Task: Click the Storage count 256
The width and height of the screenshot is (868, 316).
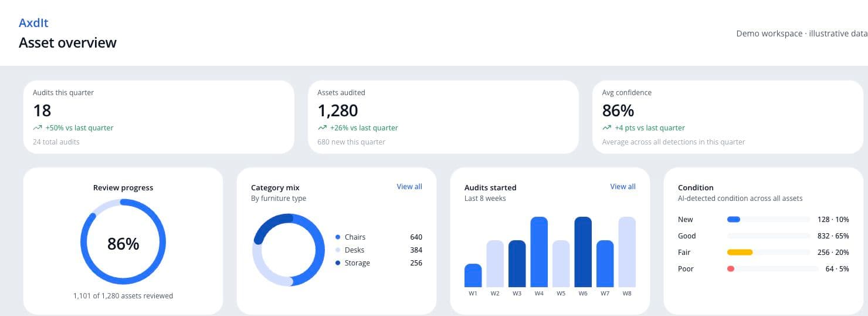Action: click(416, 263)
